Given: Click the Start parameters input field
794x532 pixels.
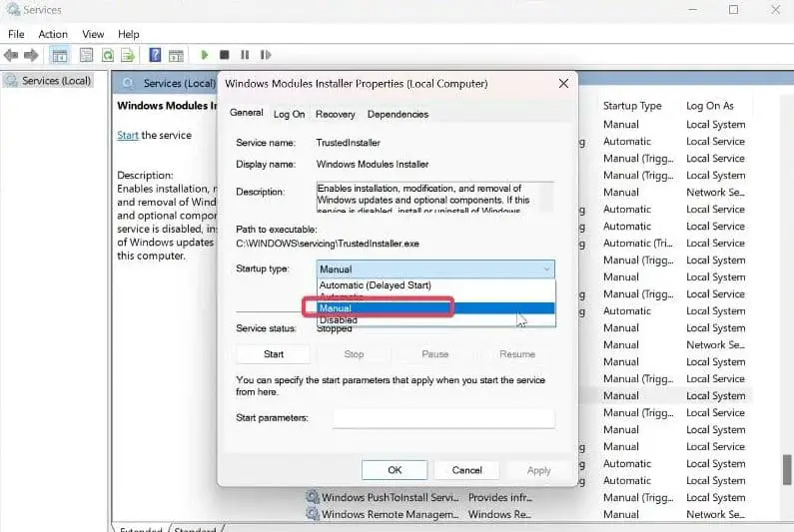Looking at the screenshot, I should click(444, 418).
